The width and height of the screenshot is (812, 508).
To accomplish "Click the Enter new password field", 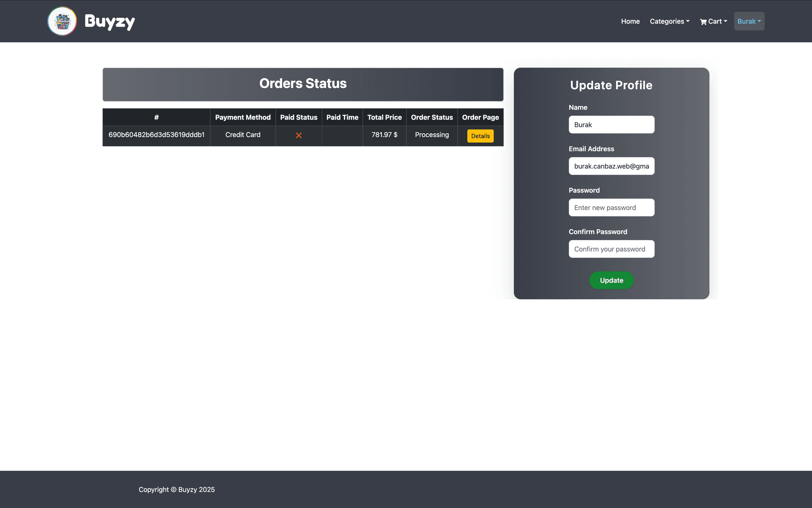I will (x=612, y=207).
